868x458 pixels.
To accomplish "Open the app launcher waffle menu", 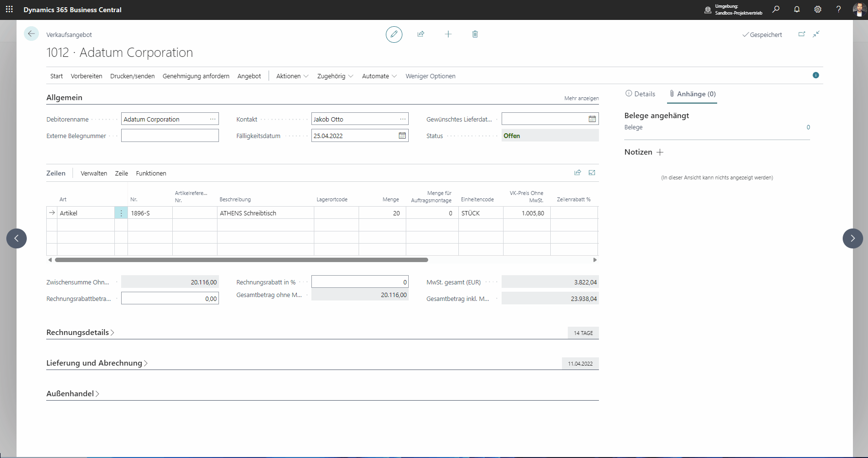I will tap(9, 9).
